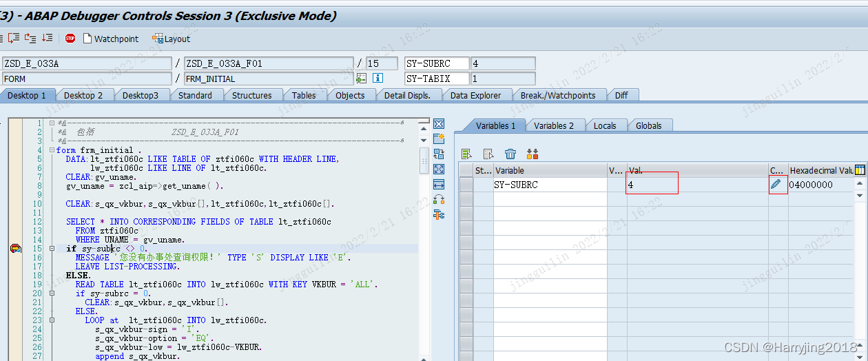Click the full-screen maximize tool icon
The height and width of the screenshot is (361, 868).
pyautogui.click(x=439, y=169)
